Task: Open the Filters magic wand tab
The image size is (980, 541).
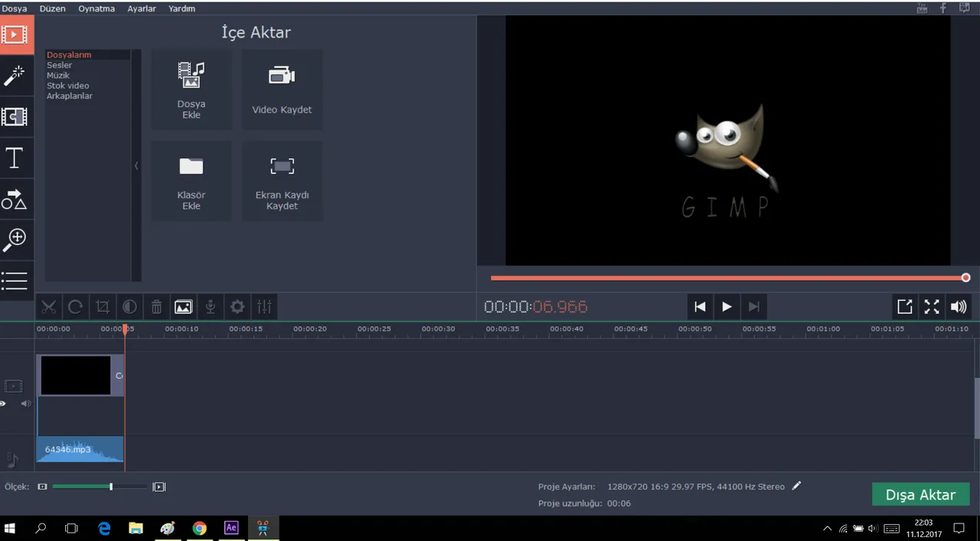Action: pyautogui.click(x=16, y=76)
